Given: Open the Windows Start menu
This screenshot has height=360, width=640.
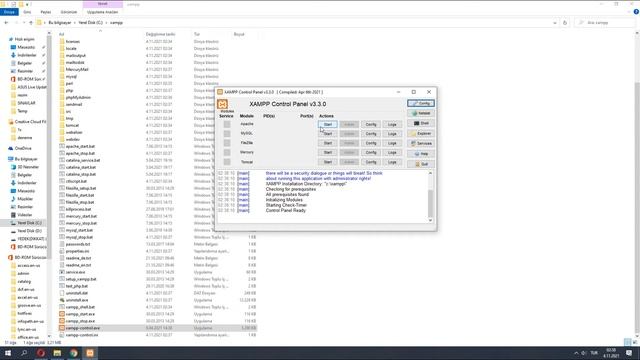Looking at the screenshot, I should click(x=8, y=353).
